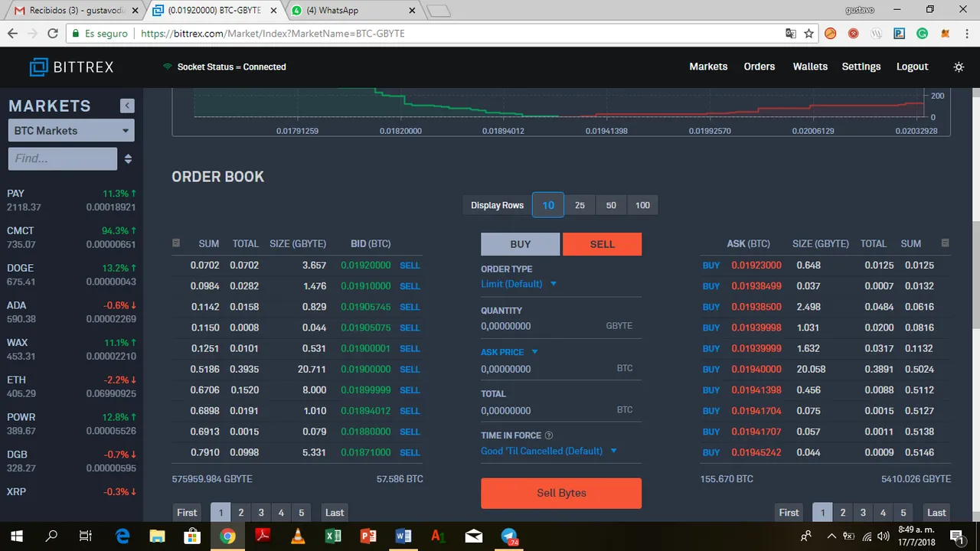
Task: Click Logout
Action: (x=913, y=67)
